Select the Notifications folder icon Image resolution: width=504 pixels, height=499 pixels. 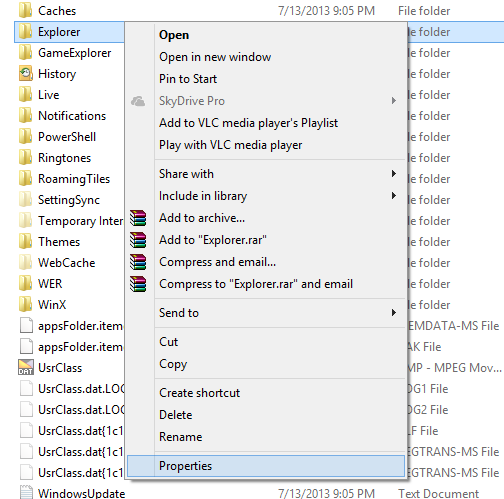pyautogui.click(x=26, y=116)
